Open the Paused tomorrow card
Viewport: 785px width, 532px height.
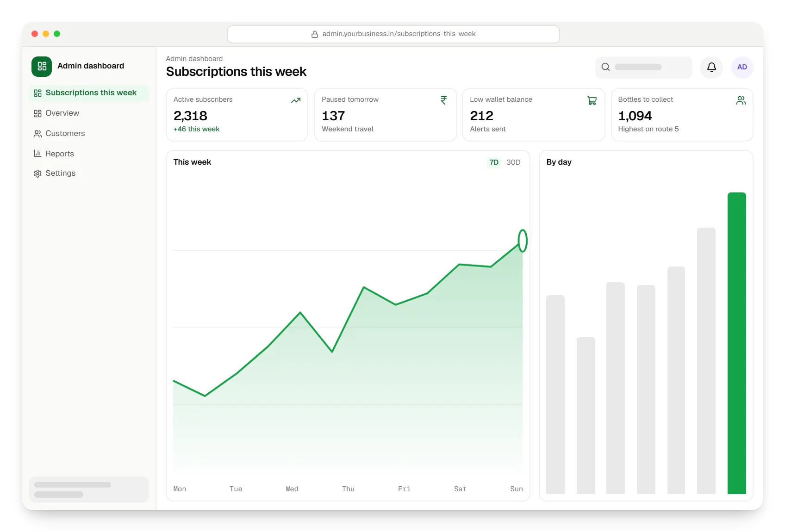[385, 115]
